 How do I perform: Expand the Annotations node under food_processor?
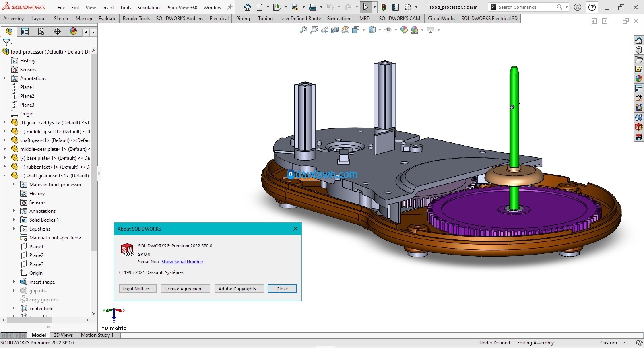[5, 78]
